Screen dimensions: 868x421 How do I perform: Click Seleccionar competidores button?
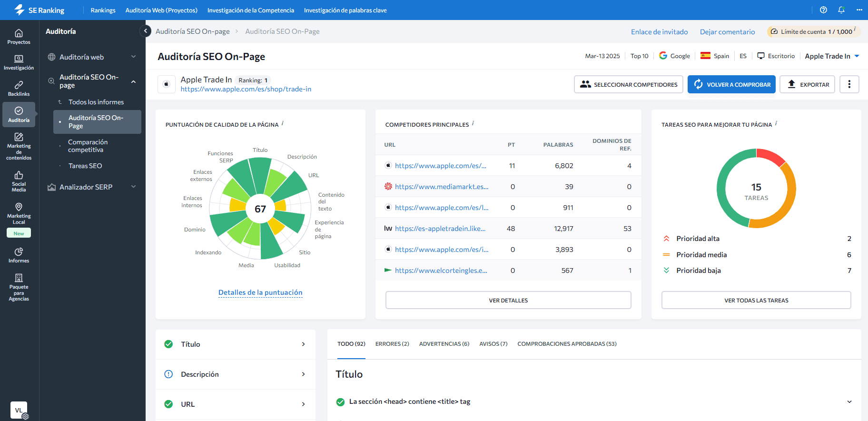[x=629, y=84]
